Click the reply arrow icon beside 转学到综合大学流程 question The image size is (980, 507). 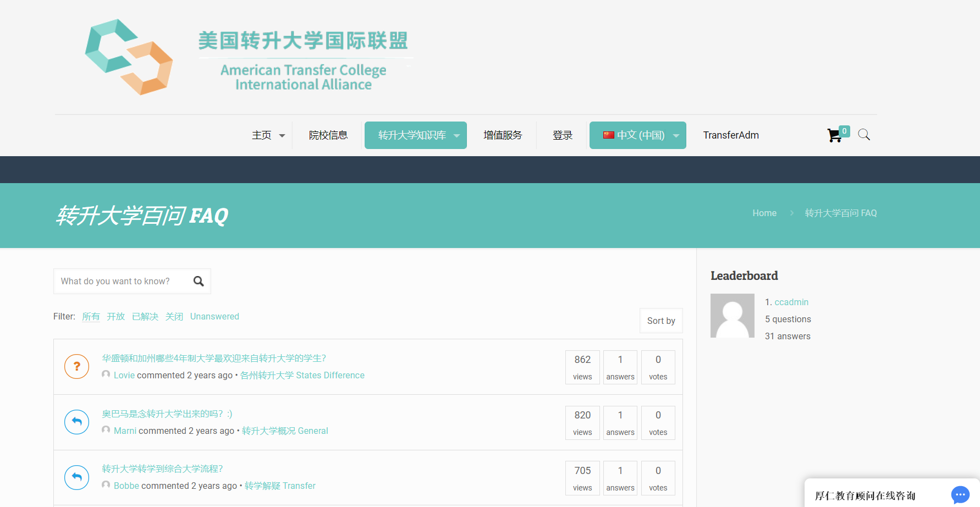coord(77,477)
